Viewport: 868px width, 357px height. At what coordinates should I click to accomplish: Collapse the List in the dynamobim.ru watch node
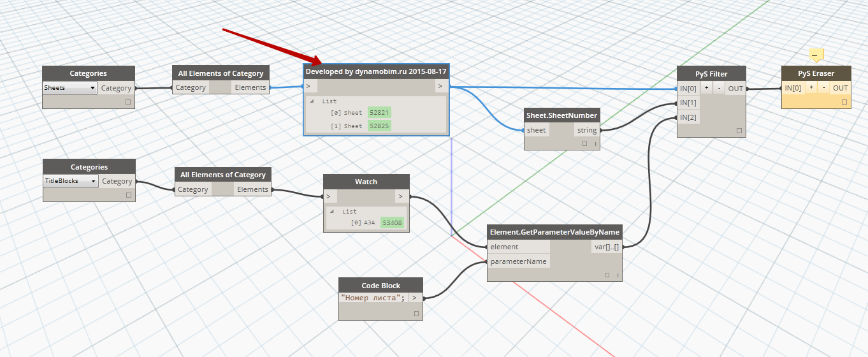pyautogui.click(x=312, y=101)
